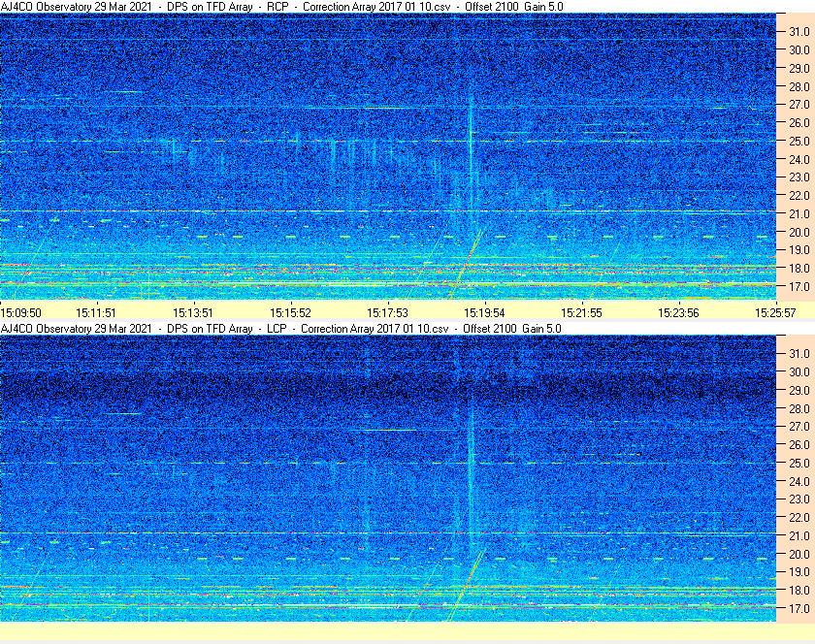The image size is (815, 644).
Task: Click the 15:17:53 time label
Action: [x=387, y=313]
